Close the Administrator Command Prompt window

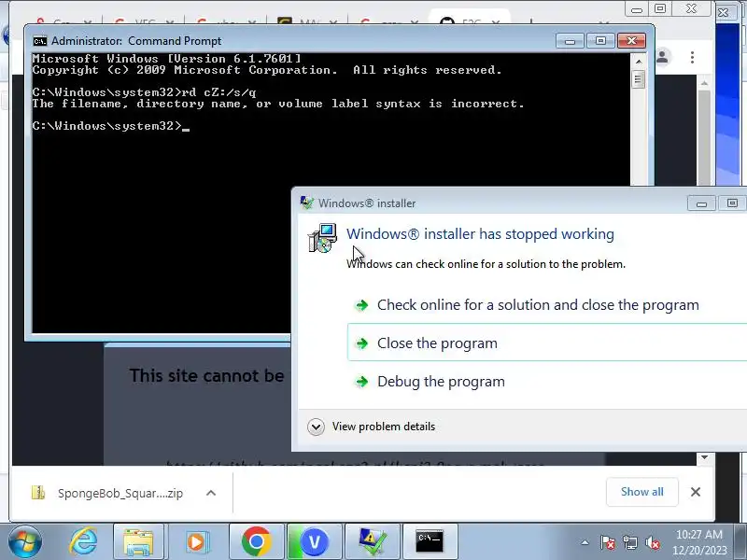click(x=631, y=41)
